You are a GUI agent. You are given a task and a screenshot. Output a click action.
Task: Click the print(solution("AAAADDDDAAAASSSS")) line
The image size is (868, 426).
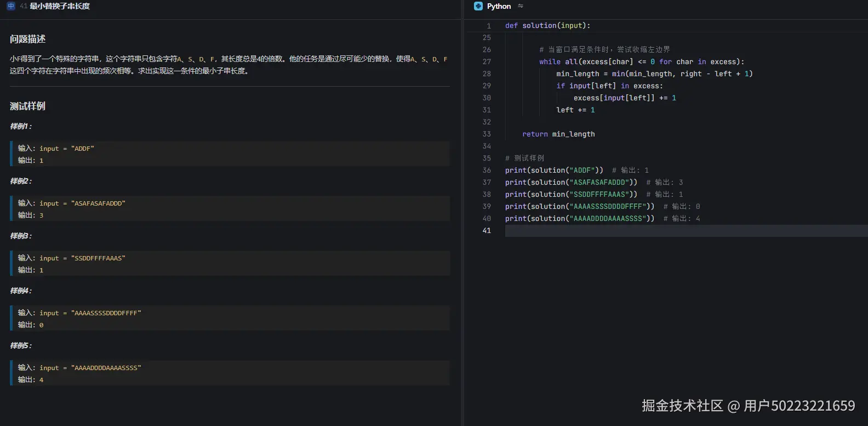click(x=580, y=219)
